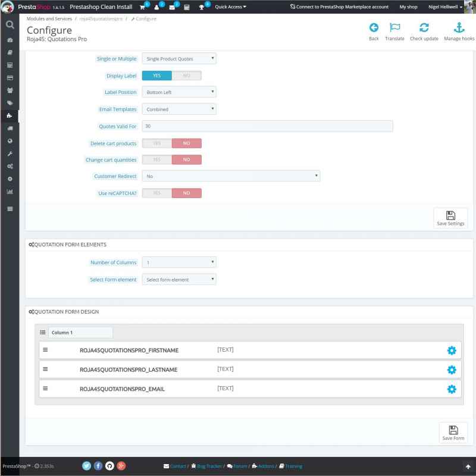
Task: Open Forum link in footer
Action: pos(237,466)
